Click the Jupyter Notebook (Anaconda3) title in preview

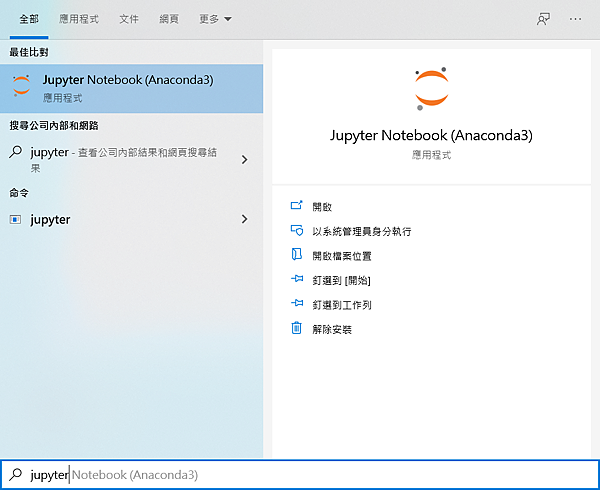[x=431, y=135]
